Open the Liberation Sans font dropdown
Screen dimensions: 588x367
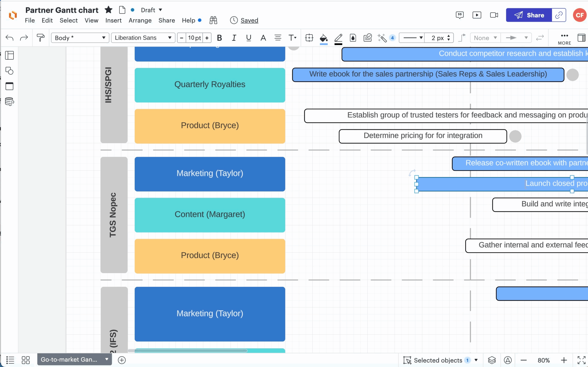143,38
